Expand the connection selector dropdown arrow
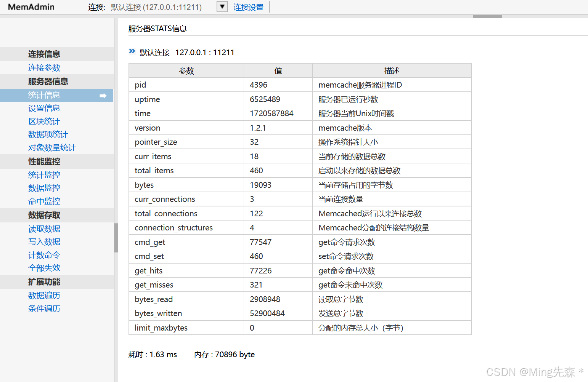Image resolution: width=588 pixels, height=382 pixels. 222,6
